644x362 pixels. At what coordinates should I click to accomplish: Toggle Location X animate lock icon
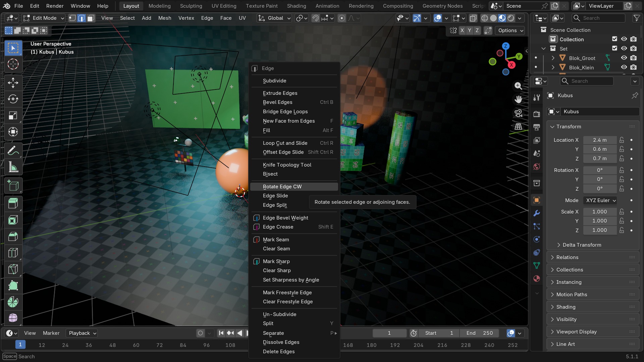pyautogui.click(x=622, y=140)
